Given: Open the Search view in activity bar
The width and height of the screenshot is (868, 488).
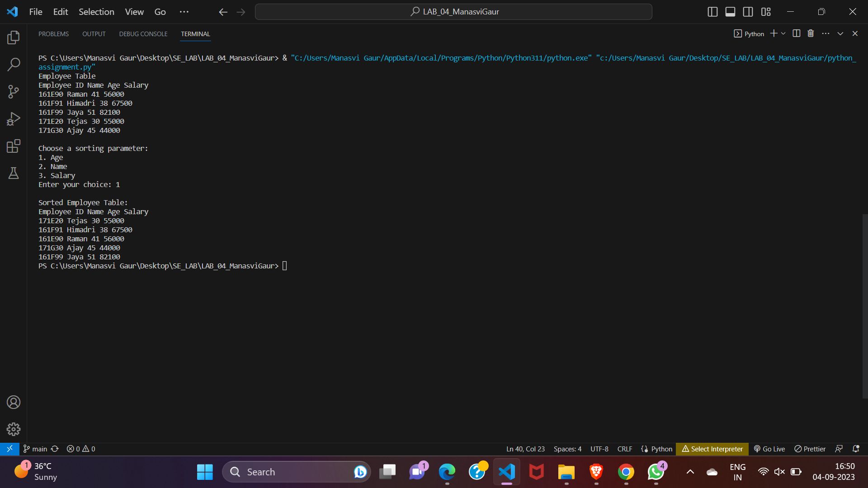Looking at the screenshot, I should [x=14, y=65].
